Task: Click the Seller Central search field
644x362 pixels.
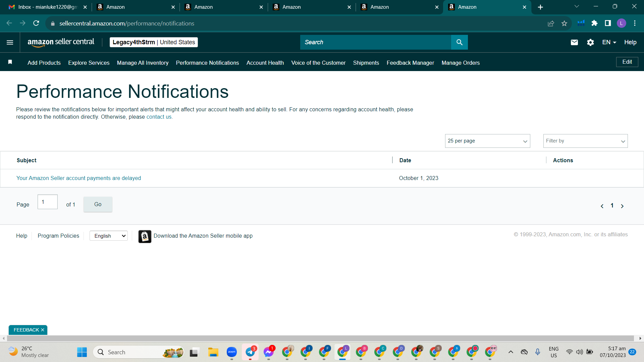Action: coord(376,42)
